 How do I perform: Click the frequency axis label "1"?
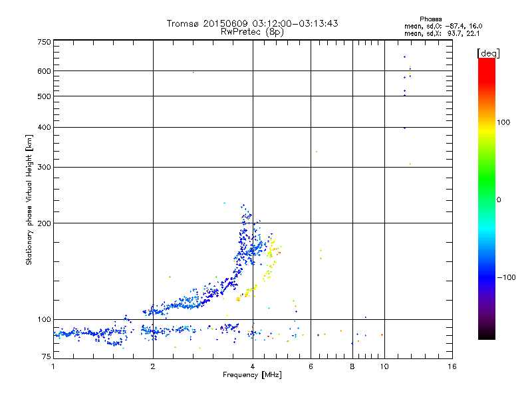click(x=53, y=366)
